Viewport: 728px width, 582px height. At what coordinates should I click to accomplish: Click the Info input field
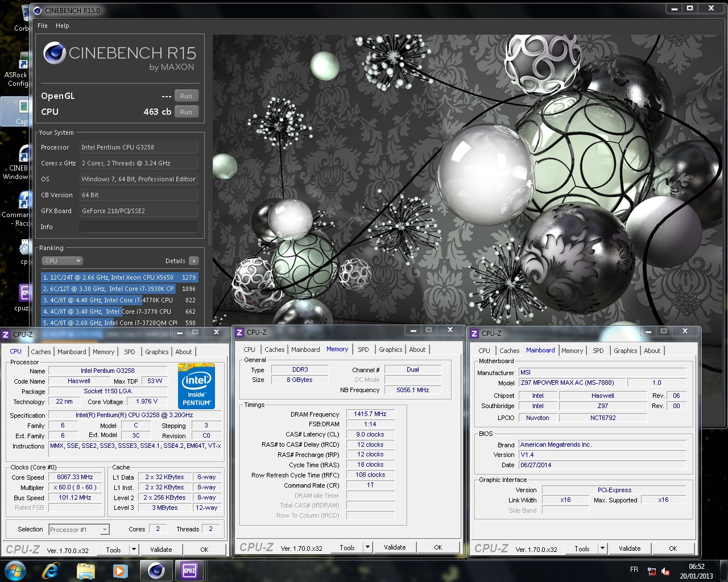pos(139,227)
